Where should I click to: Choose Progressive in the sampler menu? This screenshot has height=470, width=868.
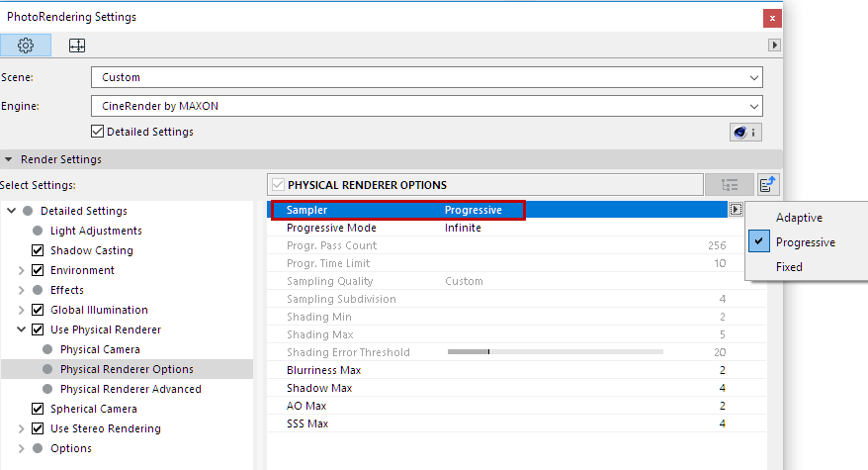[x=806, y=242]
